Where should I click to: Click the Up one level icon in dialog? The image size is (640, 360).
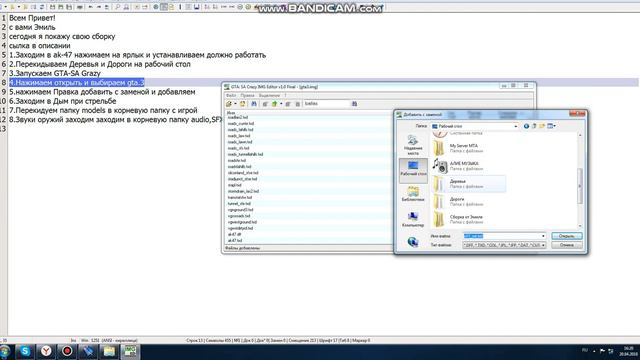[534, 126]
